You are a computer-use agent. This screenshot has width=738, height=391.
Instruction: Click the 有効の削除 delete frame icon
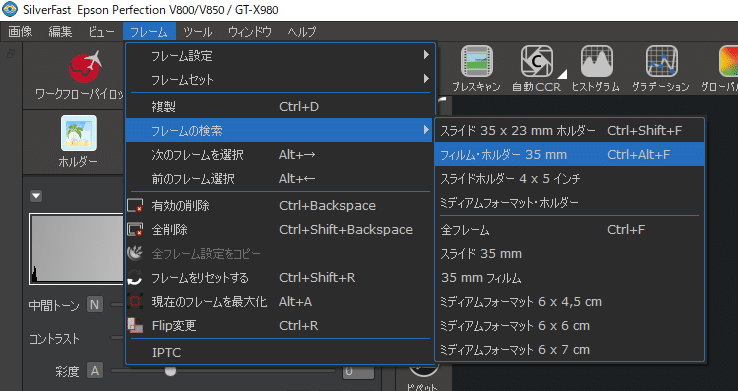(x=135, y=206)
